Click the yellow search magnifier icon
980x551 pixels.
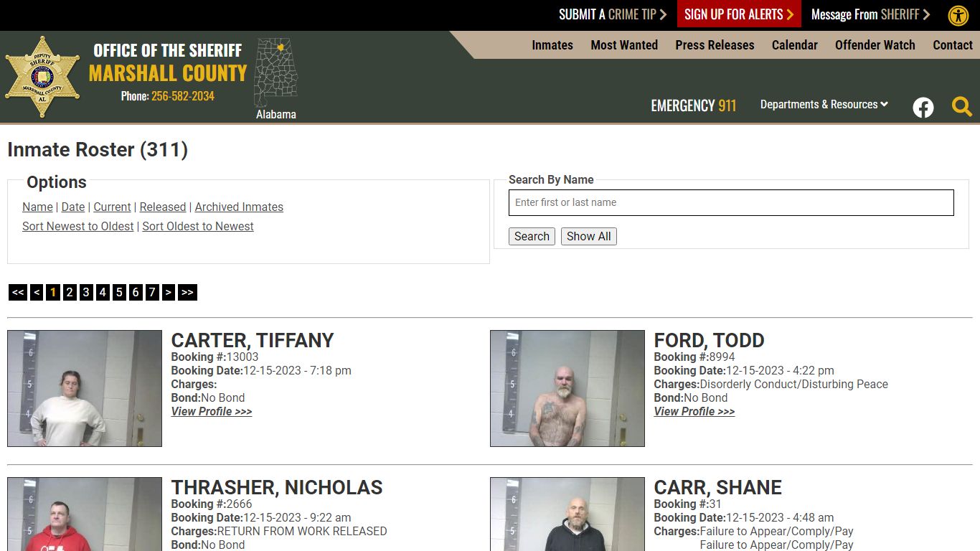[x=962, y=107]
